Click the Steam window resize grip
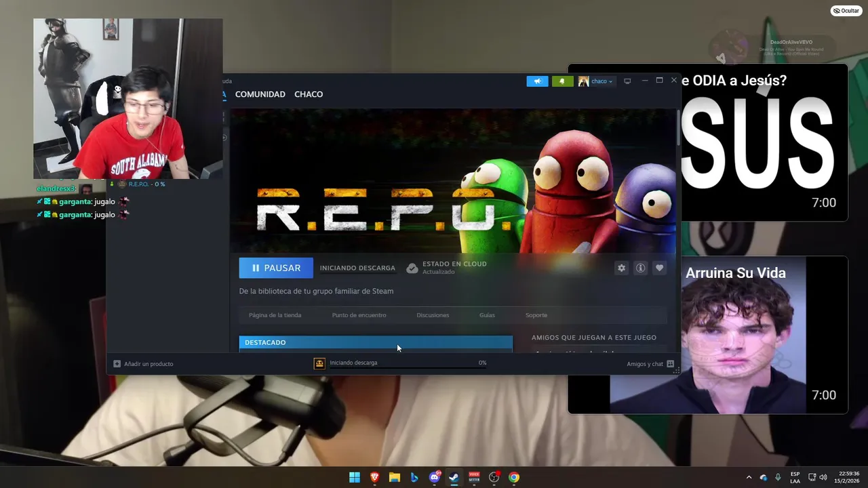The image size is (868, 488). click(x=676, y=370)
